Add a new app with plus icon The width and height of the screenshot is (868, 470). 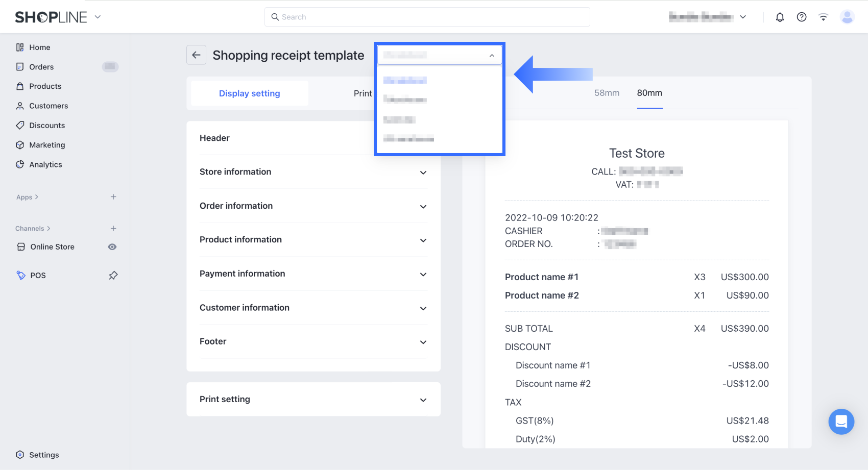[x=113, y=197]
